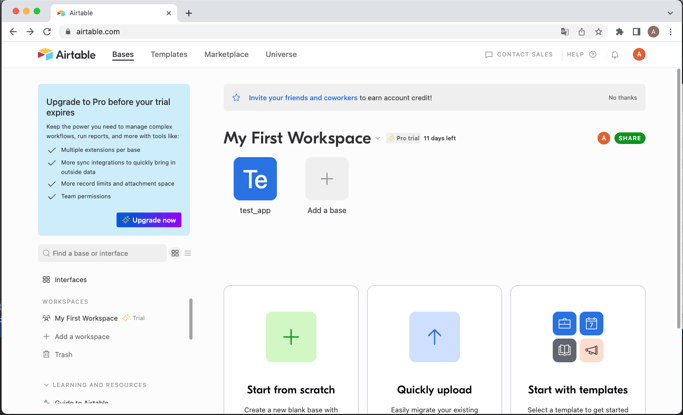This screenshot has width=683, height=415.
Task: Click the workspace collaborator avatar beside Share
Action: (x=603, y=138)
